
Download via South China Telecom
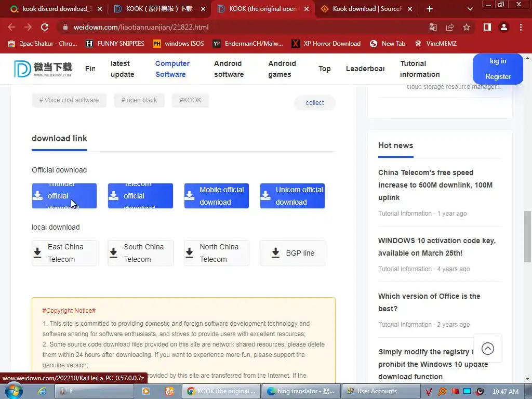coord(140,253)
